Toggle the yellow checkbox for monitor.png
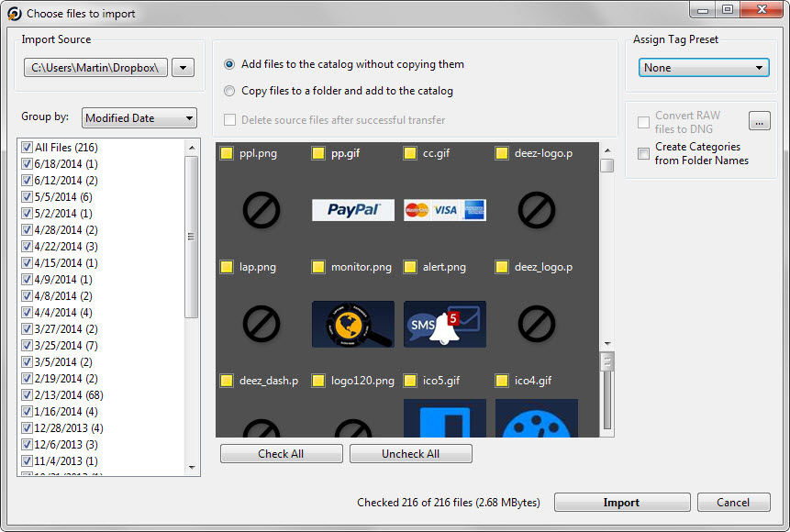 point(318,267)
